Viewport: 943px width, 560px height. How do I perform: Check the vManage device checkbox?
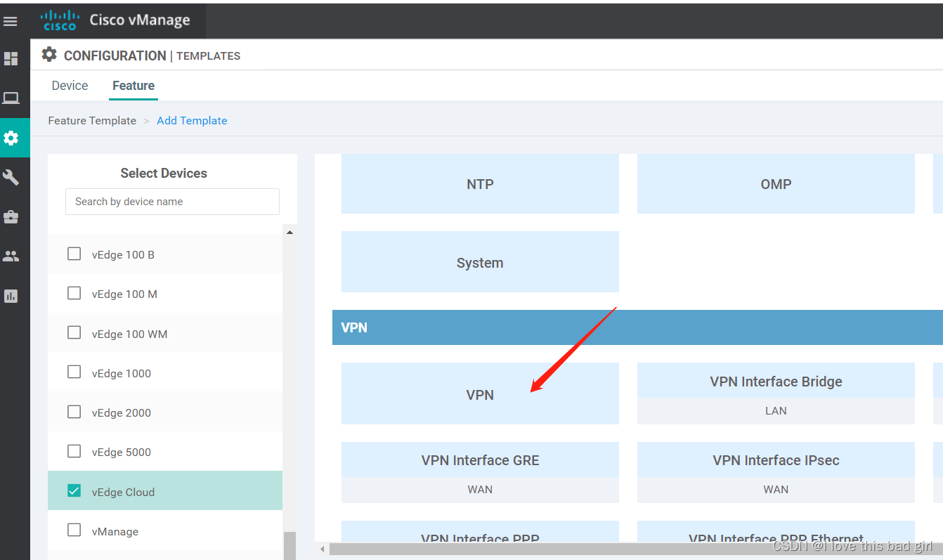pos(74,530)
